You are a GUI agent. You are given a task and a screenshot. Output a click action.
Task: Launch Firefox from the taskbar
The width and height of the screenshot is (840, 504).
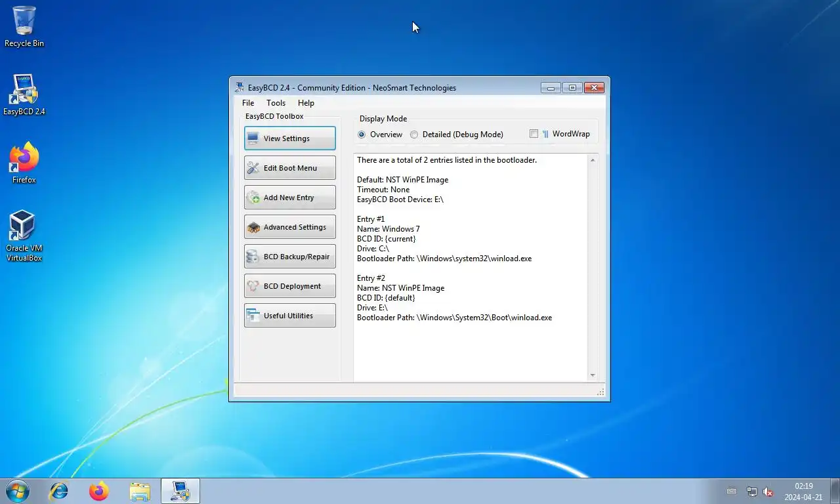pyautogui.click(x=99, y=491)
